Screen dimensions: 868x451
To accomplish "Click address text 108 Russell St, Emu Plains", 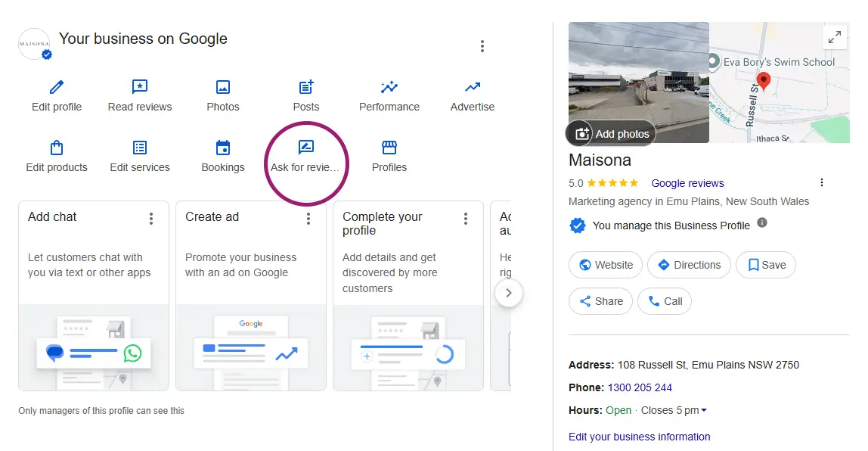I will tap(708, 365).
